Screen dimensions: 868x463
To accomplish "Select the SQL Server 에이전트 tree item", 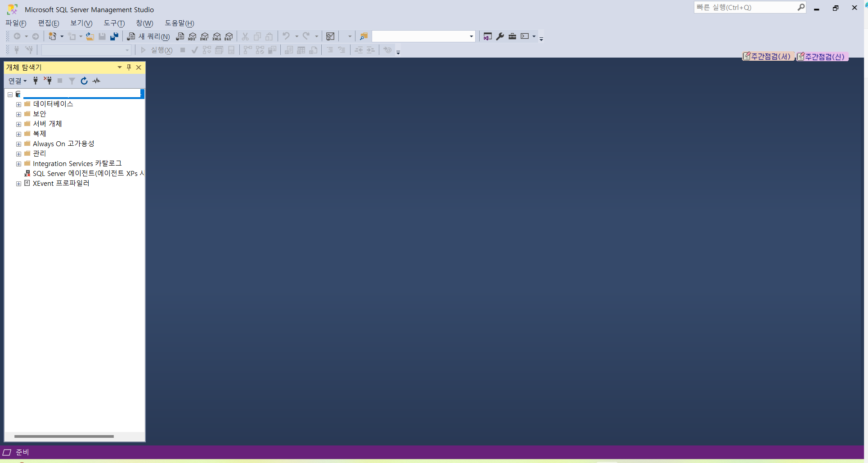I will click(x=88, y=173).
